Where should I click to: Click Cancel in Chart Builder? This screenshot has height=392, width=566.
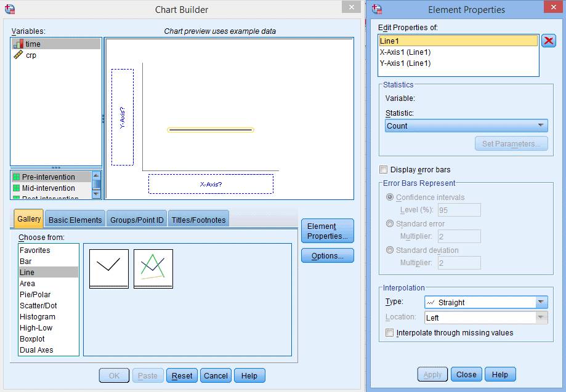tap(216, 375)
